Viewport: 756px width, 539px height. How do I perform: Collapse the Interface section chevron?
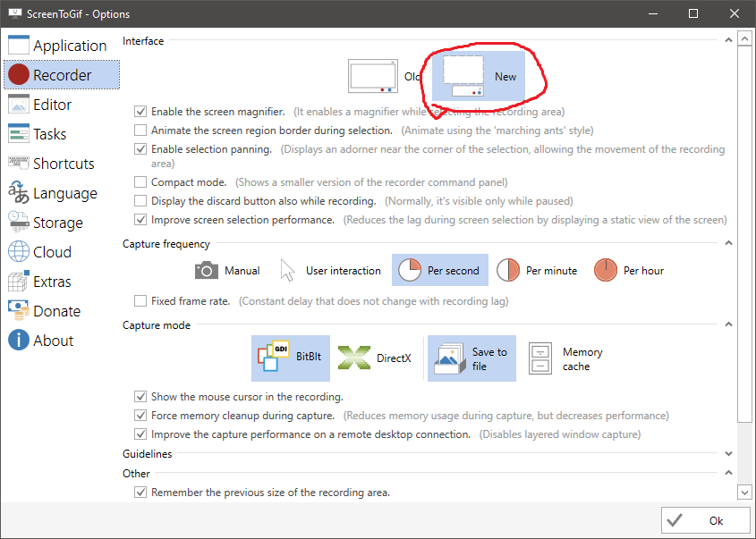pos(728,40)
